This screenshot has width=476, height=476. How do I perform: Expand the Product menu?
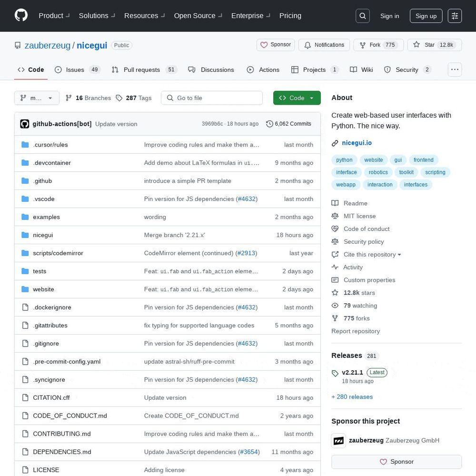54,16
